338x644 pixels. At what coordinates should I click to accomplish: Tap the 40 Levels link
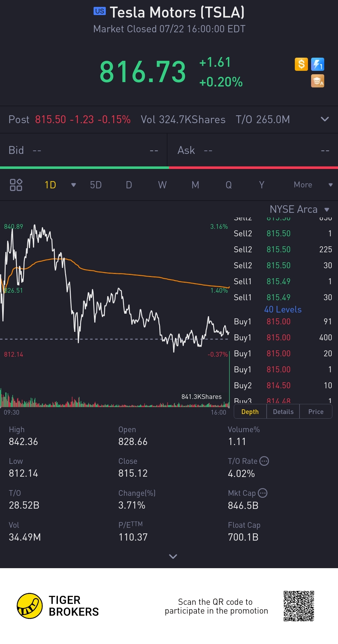point(283,310)
